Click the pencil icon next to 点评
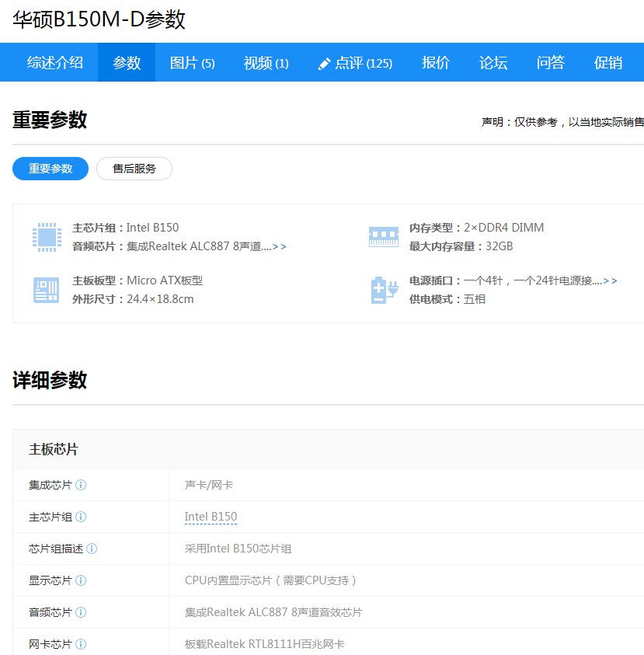This screenshot has width=644, height=655. (324, 64)
